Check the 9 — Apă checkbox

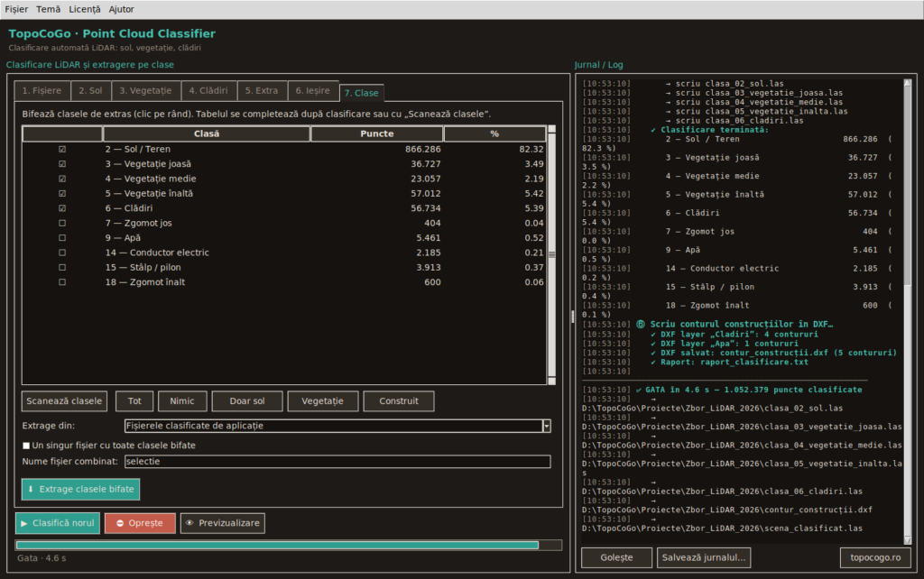[x=62, y=238]
